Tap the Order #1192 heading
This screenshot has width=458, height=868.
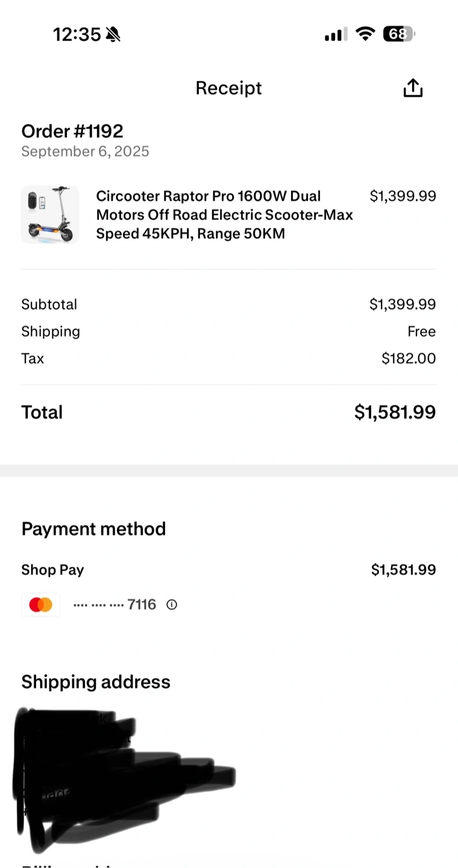72,131
